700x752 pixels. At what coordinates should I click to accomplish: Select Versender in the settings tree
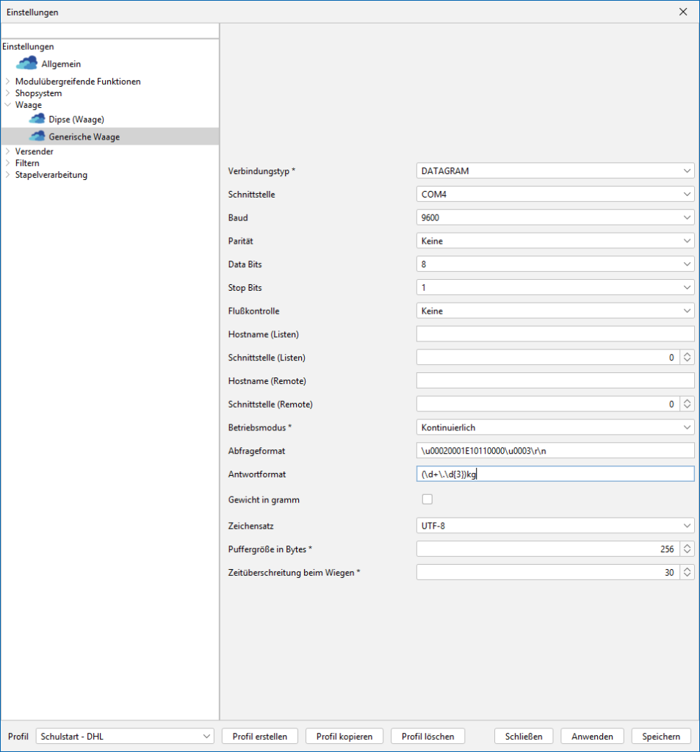[34, 151]
